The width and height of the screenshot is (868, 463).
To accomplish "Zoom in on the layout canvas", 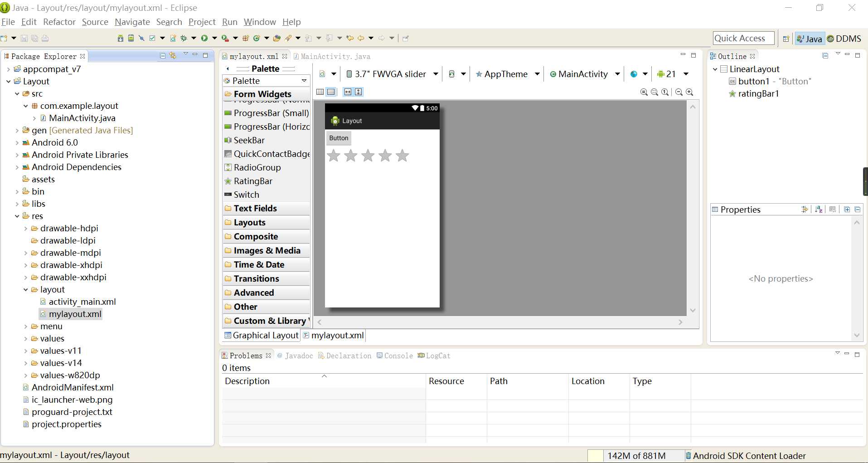I will point(689,92).
